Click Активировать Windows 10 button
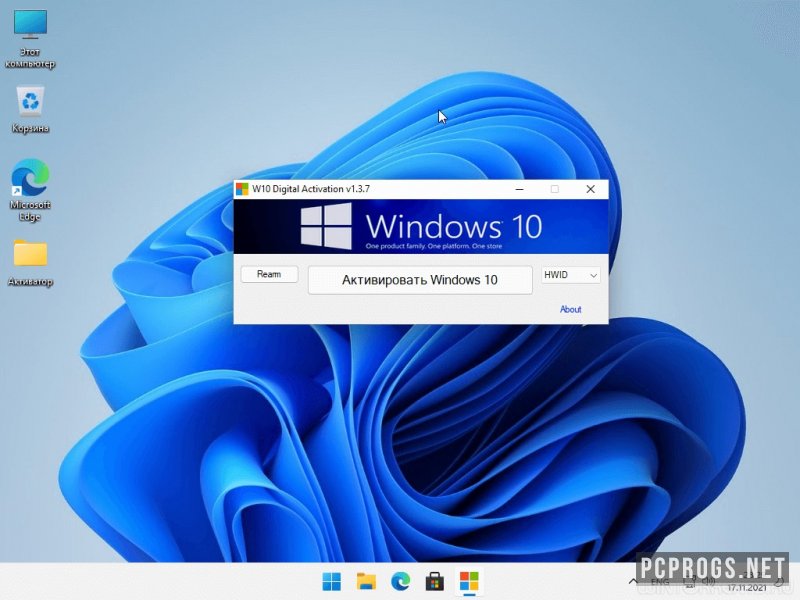Image resolution: width=800 pixels, height=600 pixels. click(420, 280)
